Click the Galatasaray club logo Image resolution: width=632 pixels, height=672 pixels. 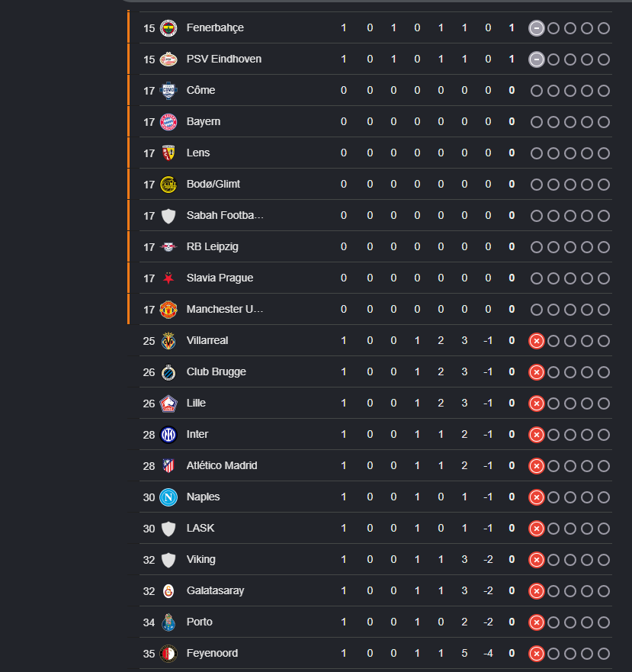168,591
